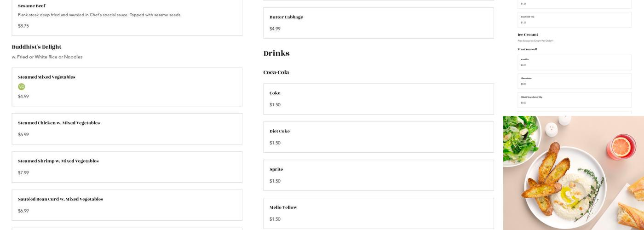The width and height of the screenshot is (644, 230).
Task: Choose Steamed Mixed Vegetables dish card
Action: pyautogui.click(x=126, y=87)
